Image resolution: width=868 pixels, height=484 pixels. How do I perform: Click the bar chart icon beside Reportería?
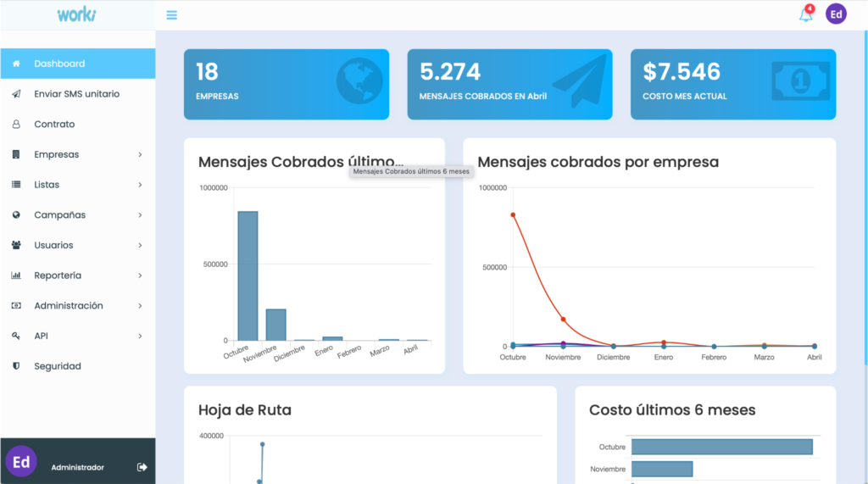tap(16, 275)
